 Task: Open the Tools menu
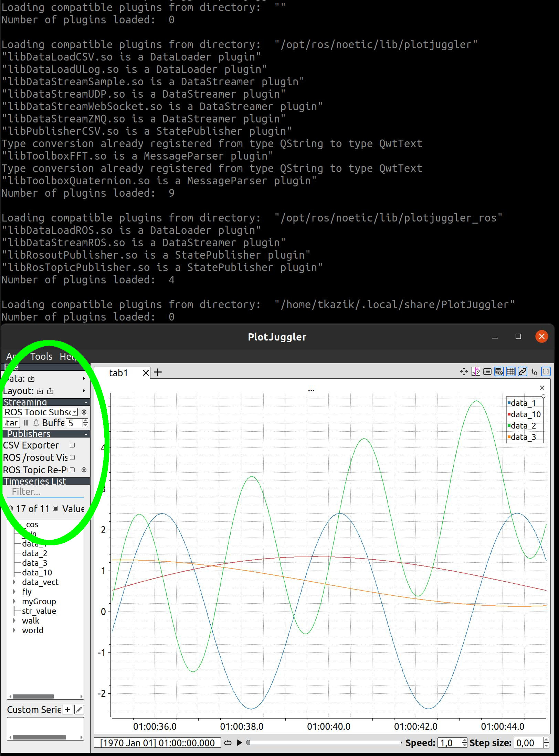pyautogui.click(x=41, y=356)
